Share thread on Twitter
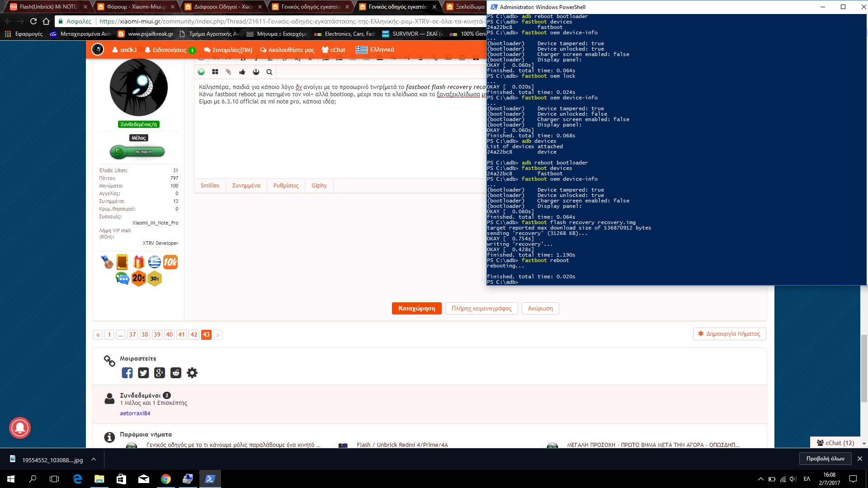 [x=143, y=373]
